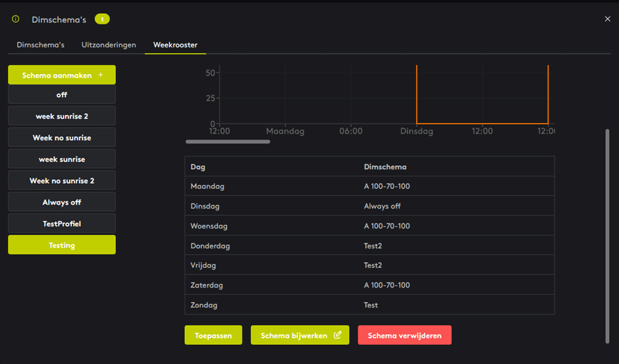
Task: Click the yellow badge showing 1
Action: [x=102, y=19]
